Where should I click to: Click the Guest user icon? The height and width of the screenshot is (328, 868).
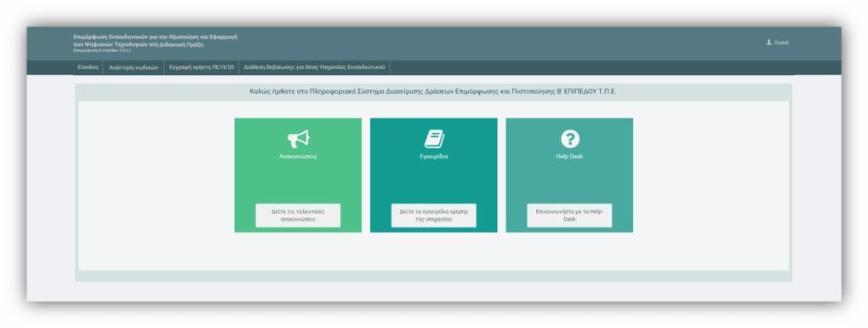pyautogui.click(x=769, y=42)
